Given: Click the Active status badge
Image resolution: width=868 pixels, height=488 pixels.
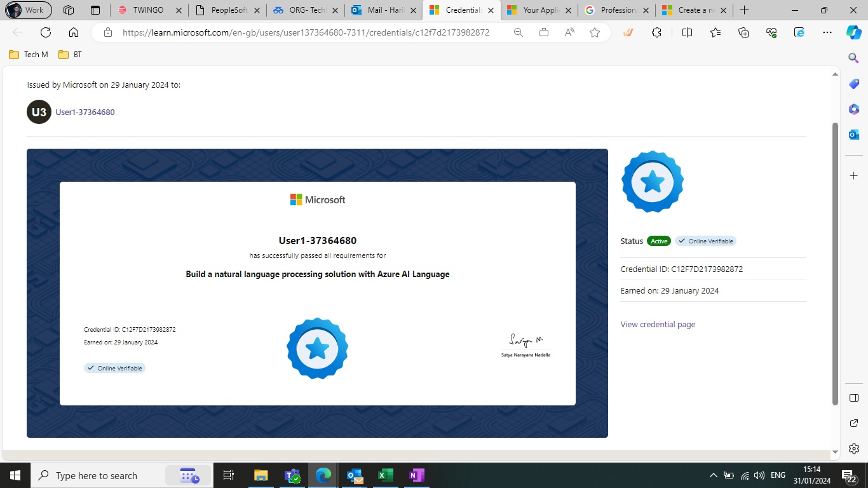Looking at the screenshot, I should click(x=659, y=241).
